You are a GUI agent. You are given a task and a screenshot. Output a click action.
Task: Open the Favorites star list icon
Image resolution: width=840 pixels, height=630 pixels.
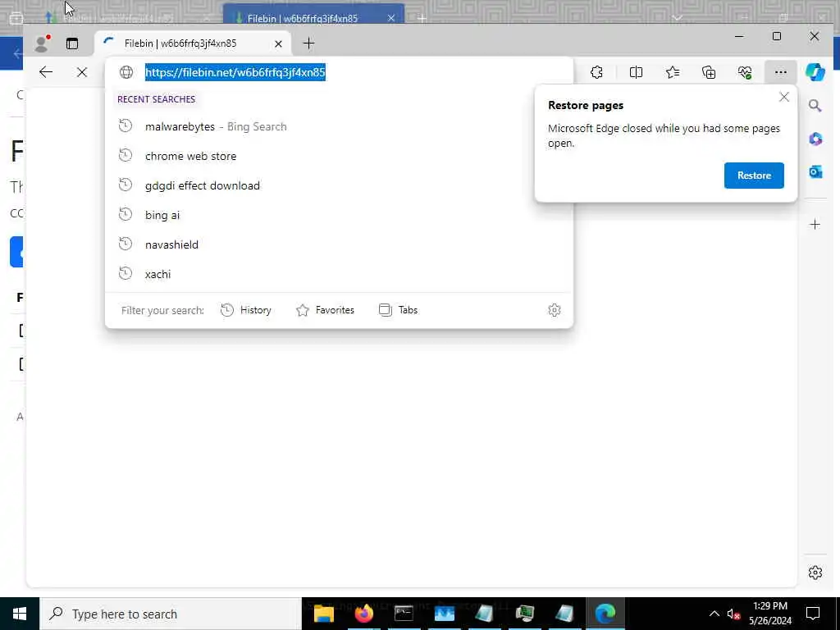673,72
